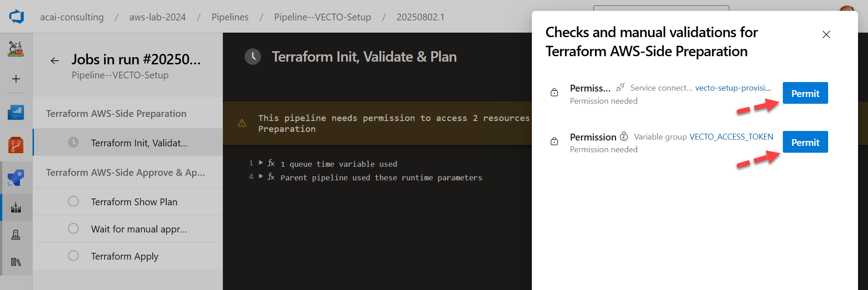Close the checks and validations panel

click(826, 34)
